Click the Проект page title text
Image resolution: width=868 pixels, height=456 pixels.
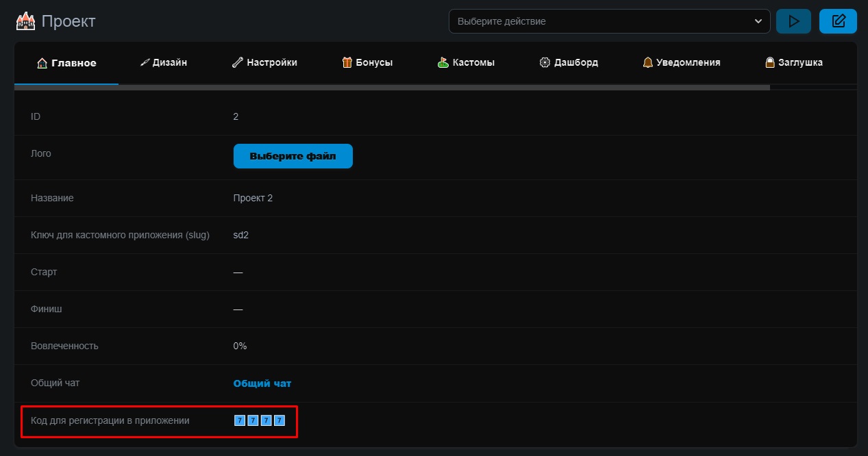(x=69, y=21)
